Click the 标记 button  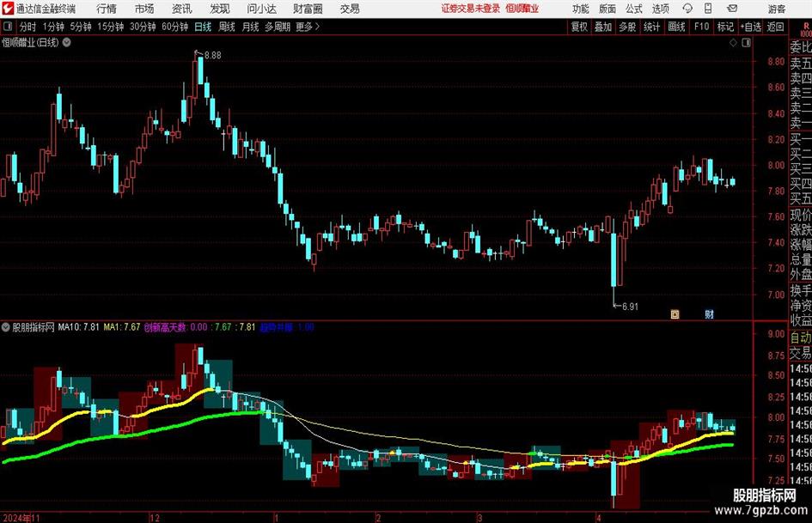tap(725, 27)
